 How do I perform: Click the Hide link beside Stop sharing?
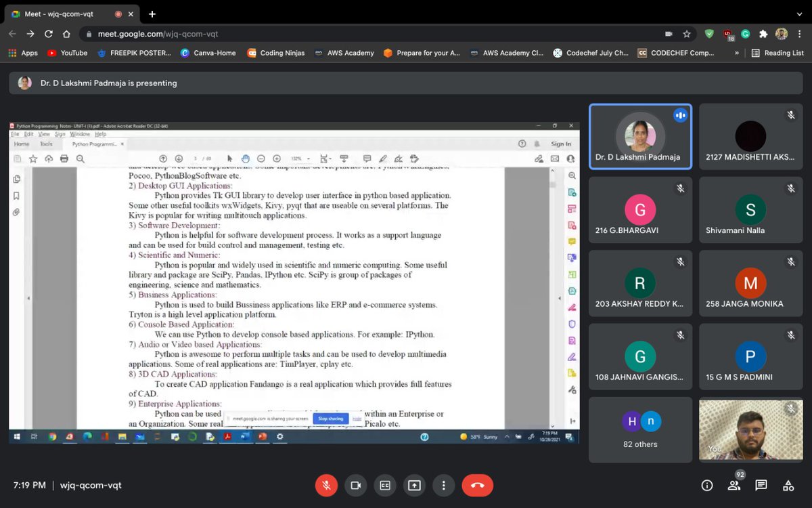pos(357,419)
